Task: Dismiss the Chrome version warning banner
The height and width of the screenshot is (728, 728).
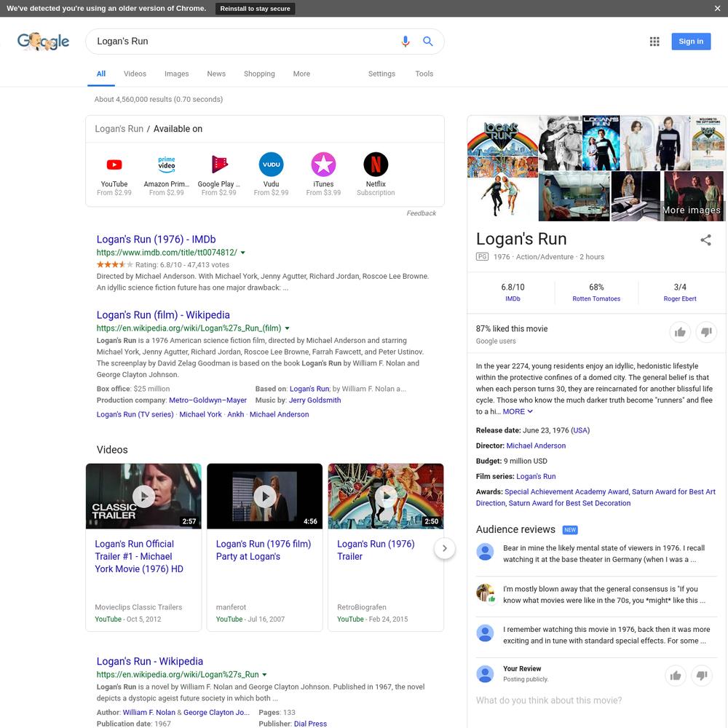Action: pyautogui.click(x=717, y=8)
